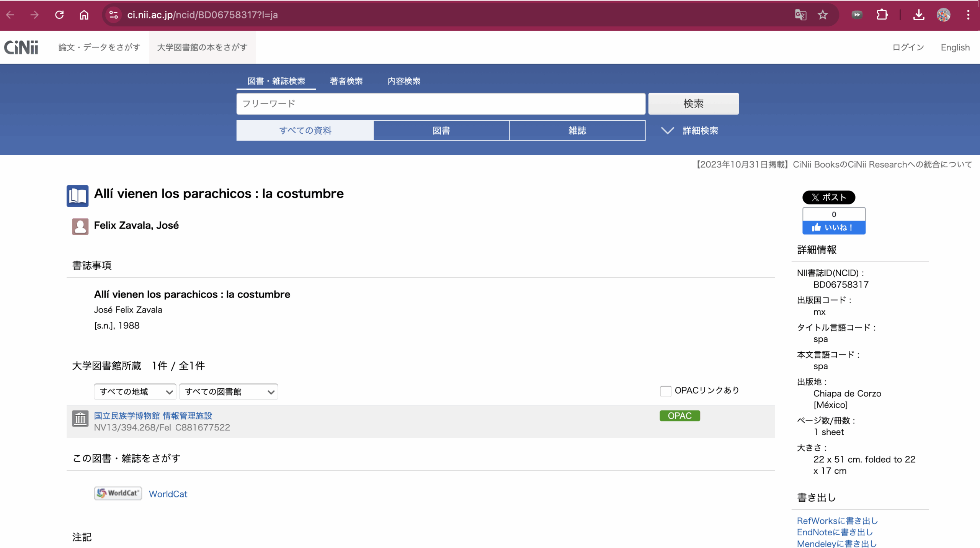Open the browser extensions puzzle icon
980x548 pixels.
[882, 15]
